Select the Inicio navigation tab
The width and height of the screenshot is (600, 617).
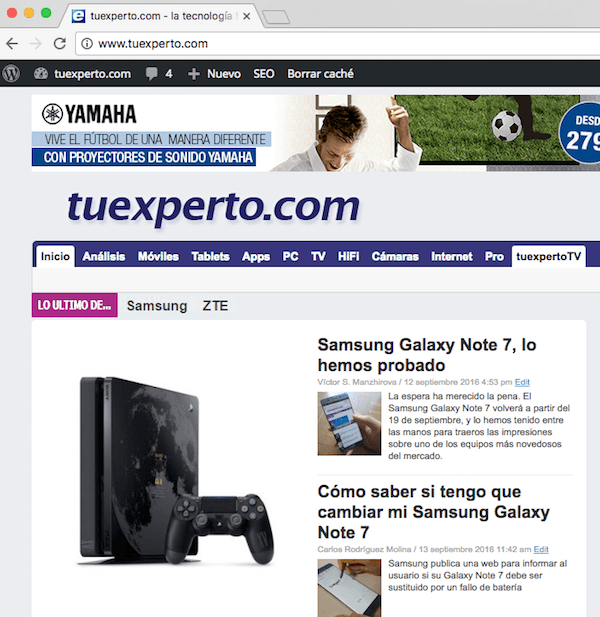(55, 256)
